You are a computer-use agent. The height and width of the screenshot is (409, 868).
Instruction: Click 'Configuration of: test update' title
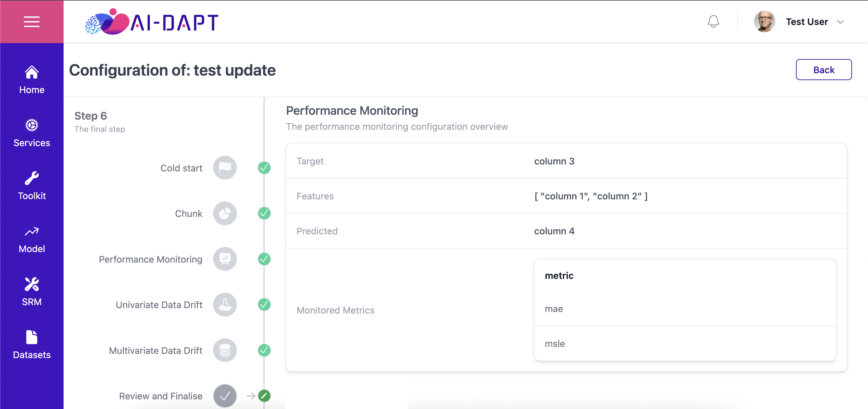click(x=172, y=70)
